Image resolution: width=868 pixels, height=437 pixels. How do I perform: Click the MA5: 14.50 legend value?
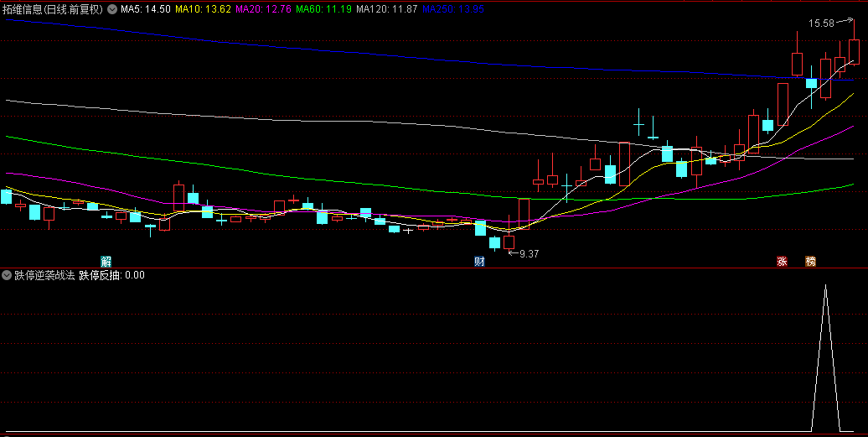tap(145, 9)
